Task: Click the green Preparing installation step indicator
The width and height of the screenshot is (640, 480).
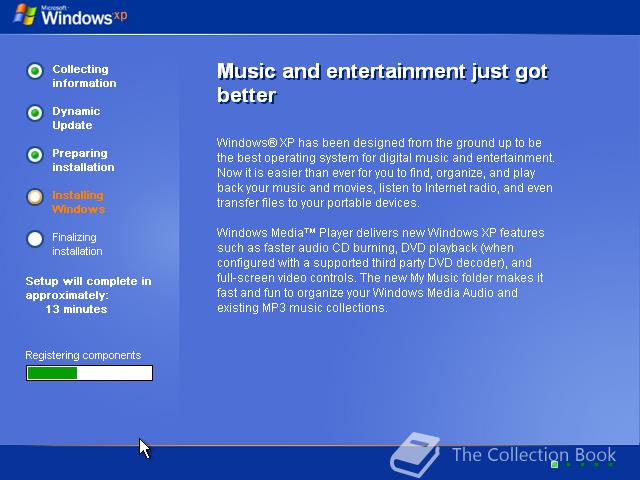Action: point(35,155)
